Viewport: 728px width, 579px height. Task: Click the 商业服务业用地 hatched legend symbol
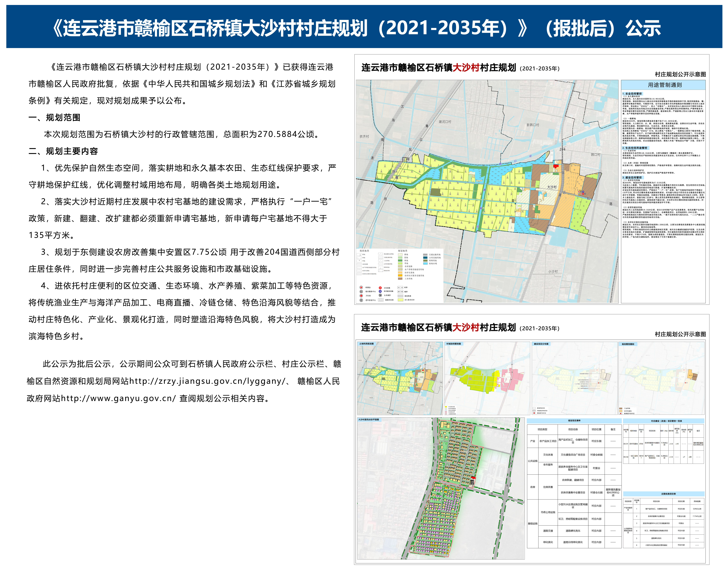click(x=381, y=254)
